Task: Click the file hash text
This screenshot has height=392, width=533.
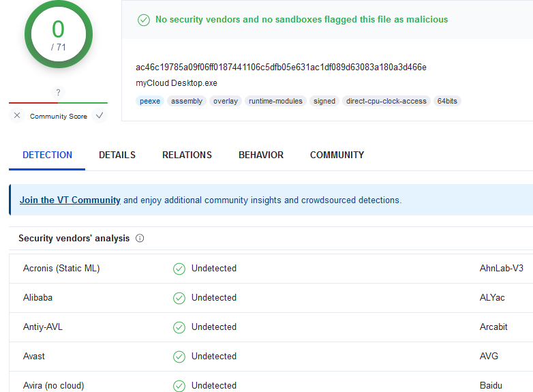Action: (x=281, y=67)
